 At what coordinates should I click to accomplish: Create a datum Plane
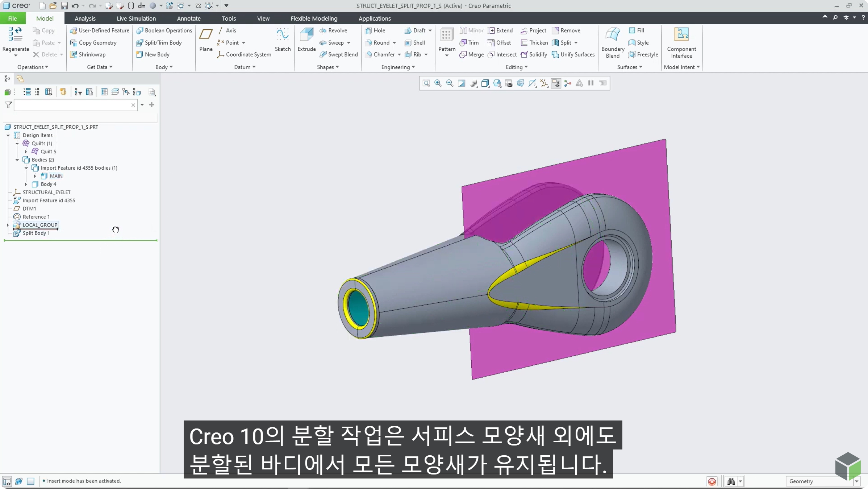(206, 40)
